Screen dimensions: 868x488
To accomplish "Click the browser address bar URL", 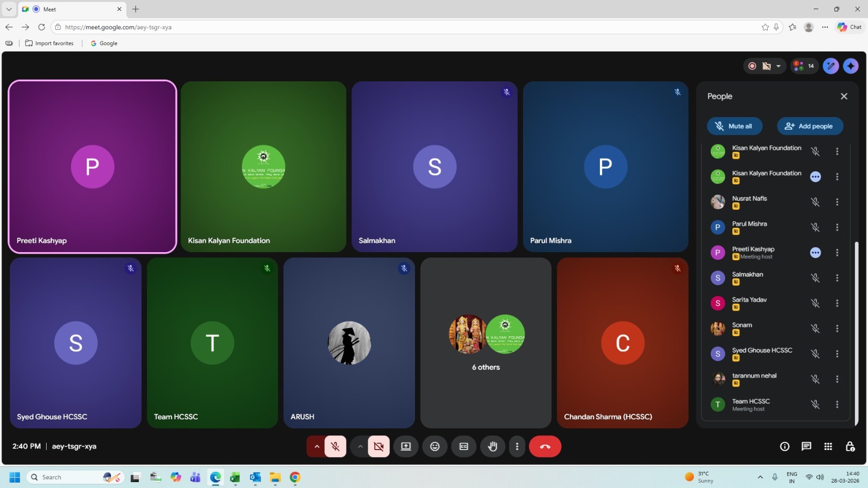I will tap(118, 27).
